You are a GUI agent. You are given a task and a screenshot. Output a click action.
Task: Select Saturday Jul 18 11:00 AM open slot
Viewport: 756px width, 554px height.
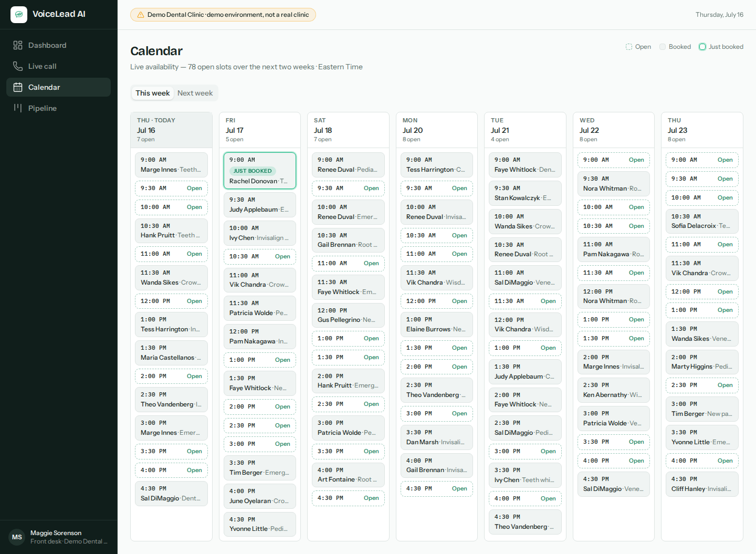point(348,264)
